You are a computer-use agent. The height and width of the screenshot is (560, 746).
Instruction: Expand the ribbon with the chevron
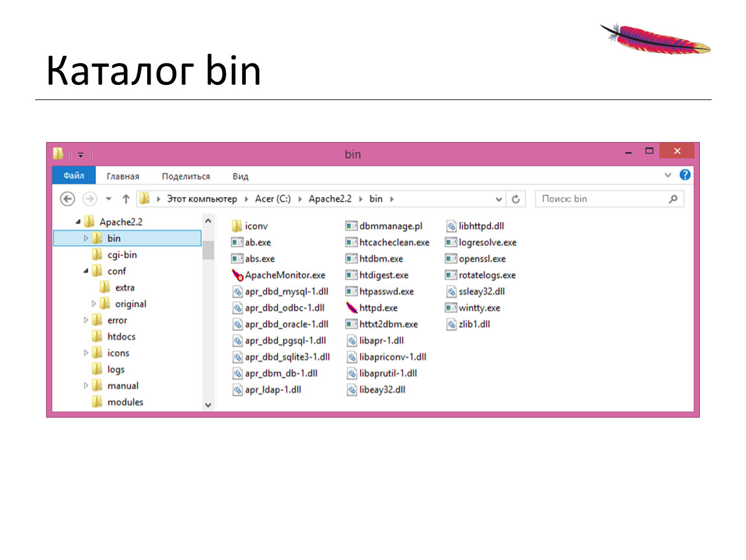668,176
